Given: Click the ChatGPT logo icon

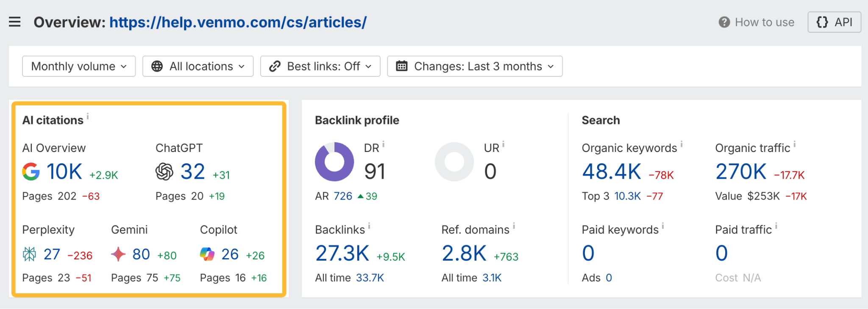Looking at the screenshot, I should coord(164,171).
